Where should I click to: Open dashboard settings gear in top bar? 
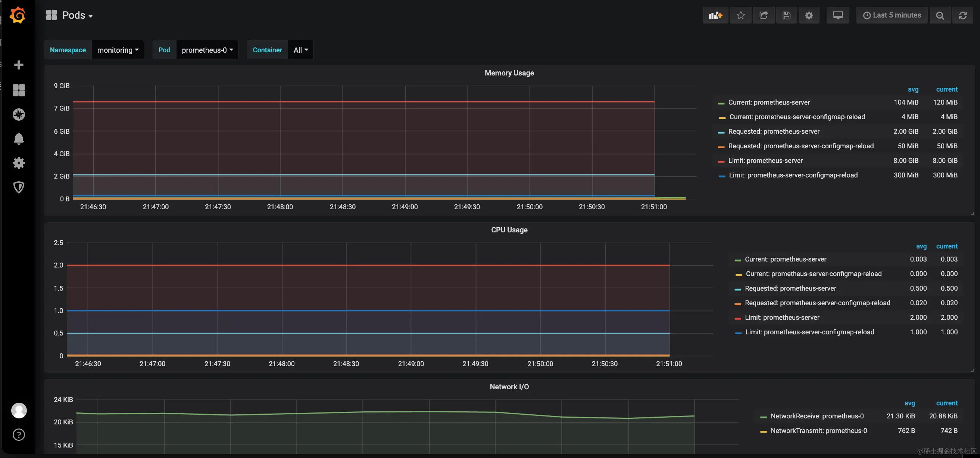click(x=809, y=15)
